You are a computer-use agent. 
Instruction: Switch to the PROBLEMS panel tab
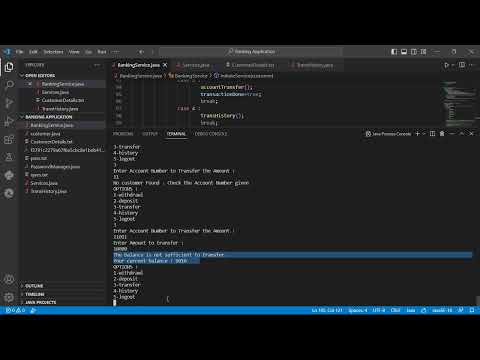coord(123,134)
